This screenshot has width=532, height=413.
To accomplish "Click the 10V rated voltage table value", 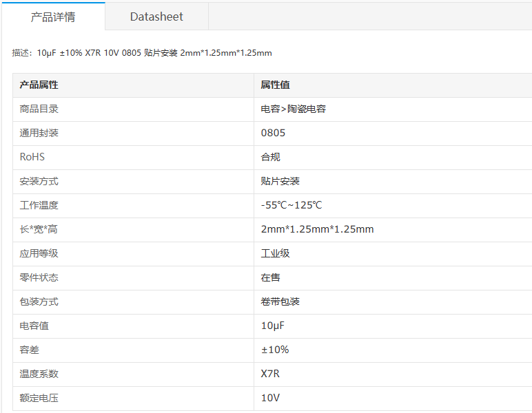I will pyautogui.click(x=270, y=398).
